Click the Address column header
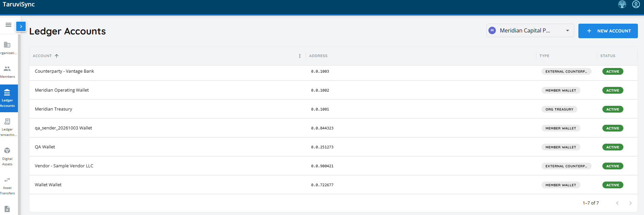This screenshot has height=215, width=644. [318, 56]
